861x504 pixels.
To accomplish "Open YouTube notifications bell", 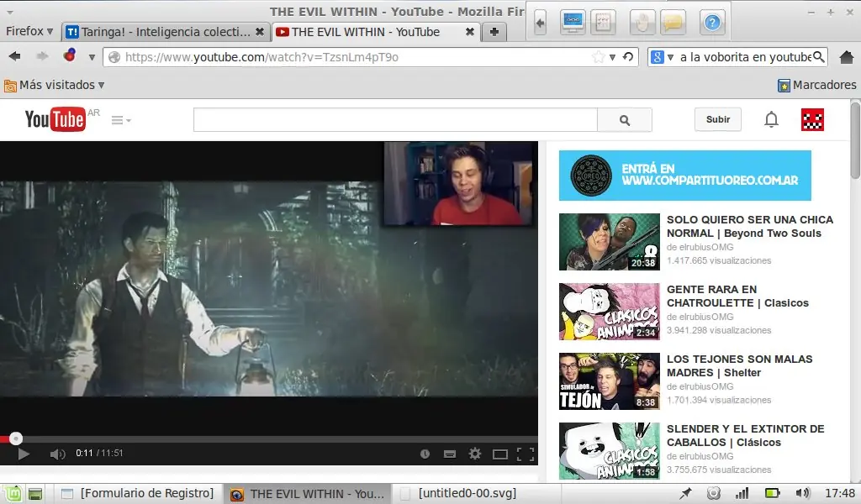I will pyautogui.click(x=771, y=119).
